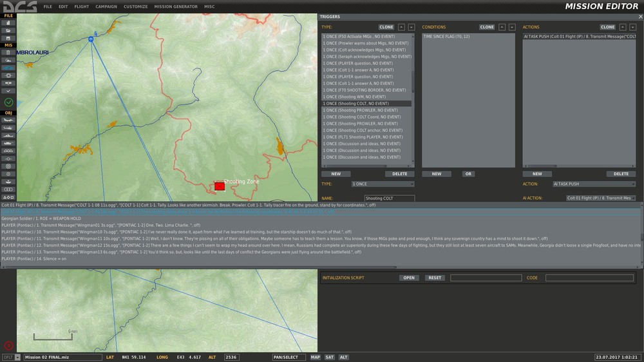Click the save mission disk icon
Image resolution: width=644 pixels, height=362 pixels.
[8, 38]
